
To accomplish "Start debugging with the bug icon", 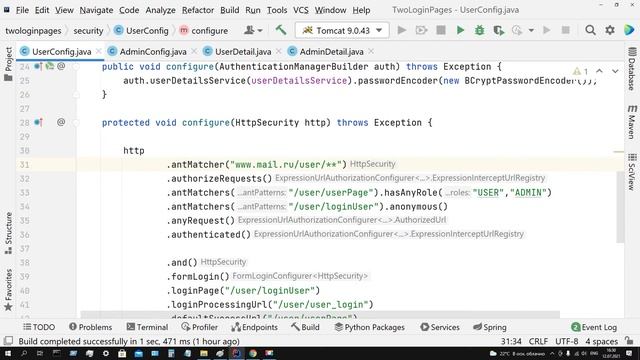I will click(479, 30).
